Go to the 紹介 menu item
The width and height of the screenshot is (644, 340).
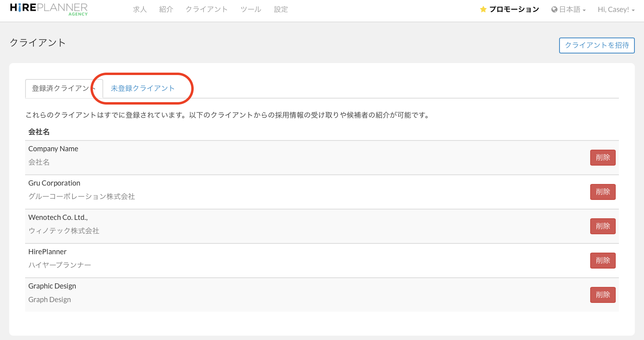click(166, 9)
